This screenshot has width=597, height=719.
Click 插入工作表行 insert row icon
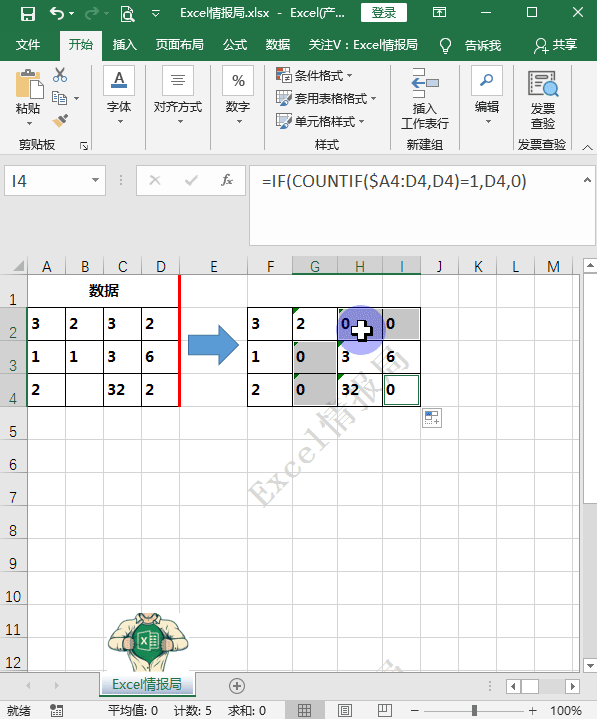pos(425,99)
